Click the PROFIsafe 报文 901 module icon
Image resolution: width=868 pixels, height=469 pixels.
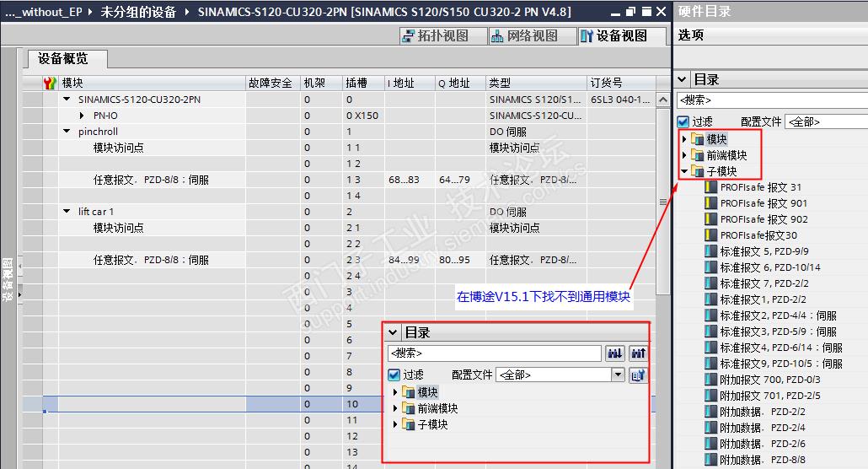(710, 203)
